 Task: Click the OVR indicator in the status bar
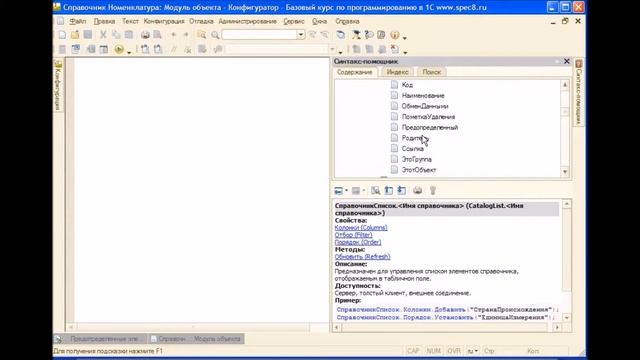(453, 351)
